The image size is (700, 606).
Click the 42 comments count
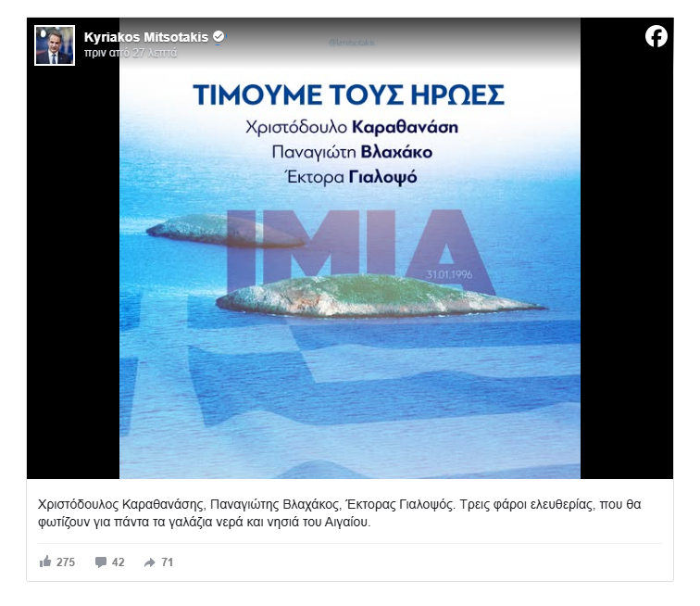tap(118, 562)
